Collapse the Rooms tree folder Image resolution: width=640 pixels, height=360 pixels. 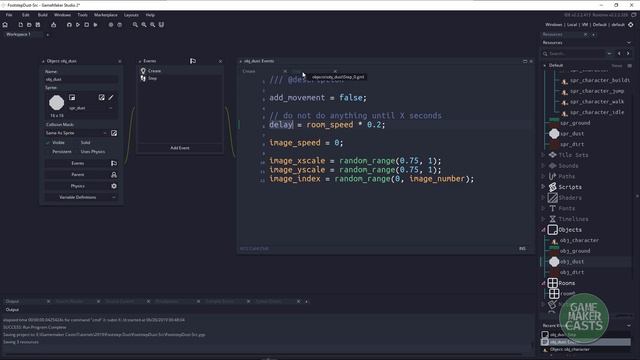tap(543, 283)
